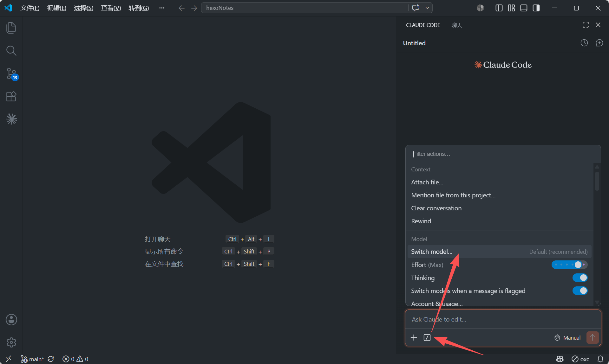Show past conversations history clock icon

tap(584, 43)
